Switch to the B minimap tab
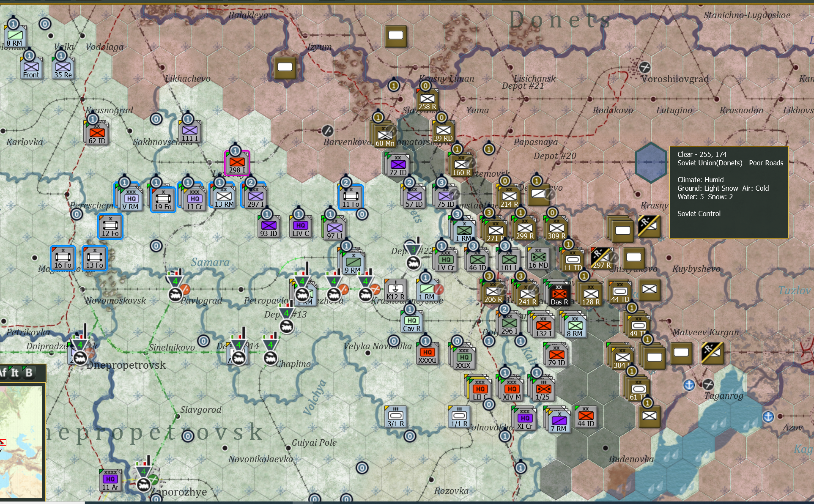The width and height of the screenshot is (814, 504). pyautogui.click(x=29, y=373)
